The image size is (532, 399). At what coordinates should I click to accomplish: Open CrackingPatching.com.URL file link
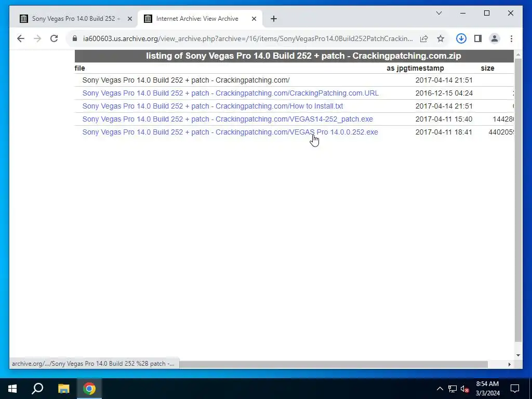pyautogui.click(x=230, y=93)
